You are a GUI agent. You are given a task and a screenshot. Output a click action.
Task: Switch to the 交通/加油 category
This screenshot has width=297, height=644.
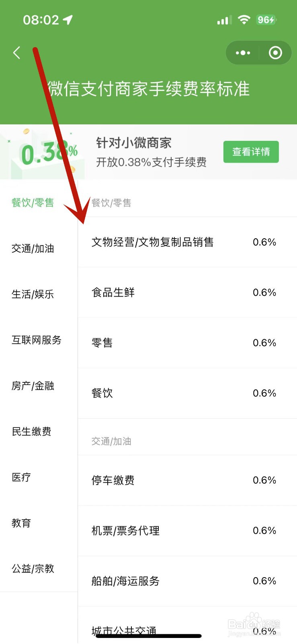coord(33,248)
